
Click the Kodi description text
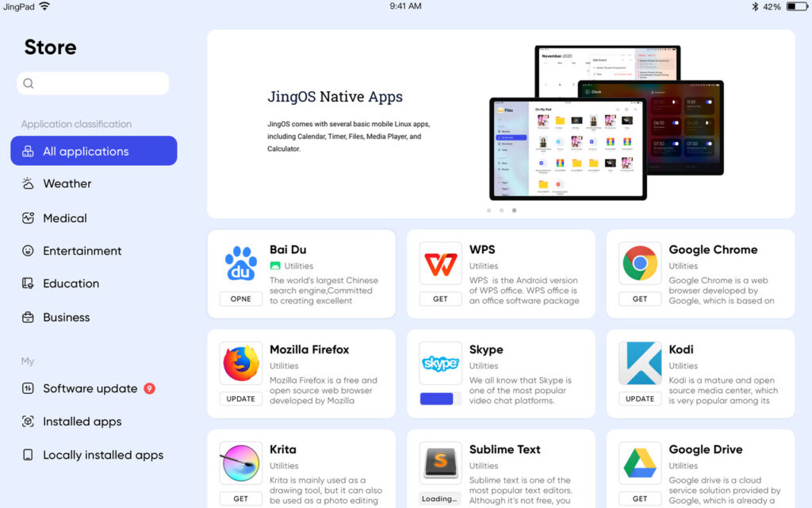point(723,391)
